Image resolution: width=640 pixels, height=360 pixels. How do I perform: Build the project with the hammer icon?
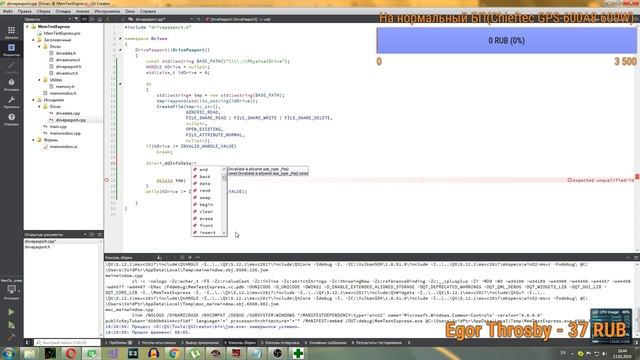(x=11, y=338)
